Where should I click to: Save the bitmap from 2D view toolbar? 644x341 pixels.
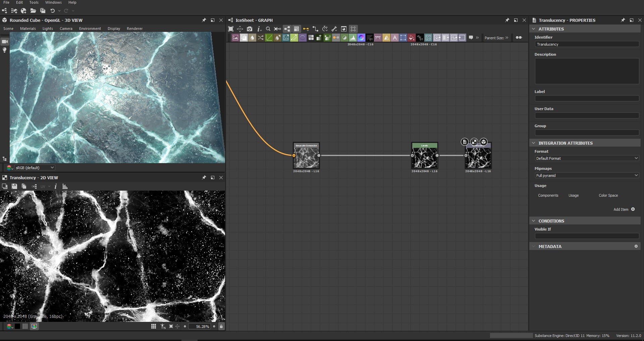[14, 187]
